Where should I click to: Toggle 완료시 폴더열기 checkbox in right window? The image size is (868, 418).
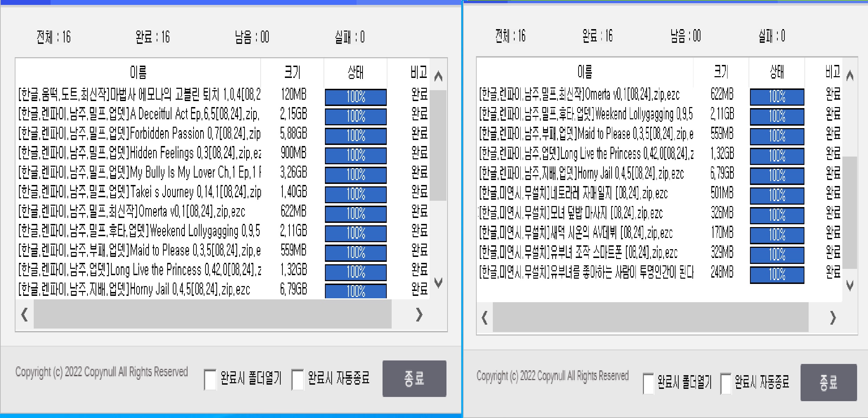[648, 384]
